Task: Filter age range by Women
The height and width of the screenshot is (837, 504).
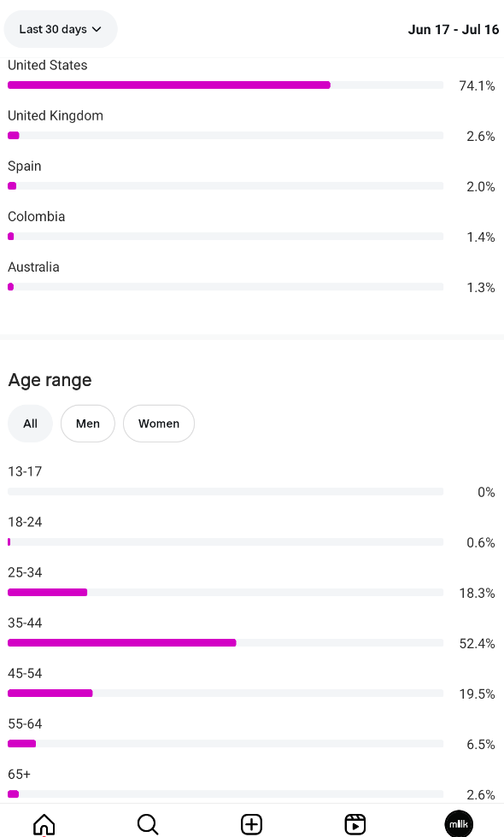Action: (159, 424)
